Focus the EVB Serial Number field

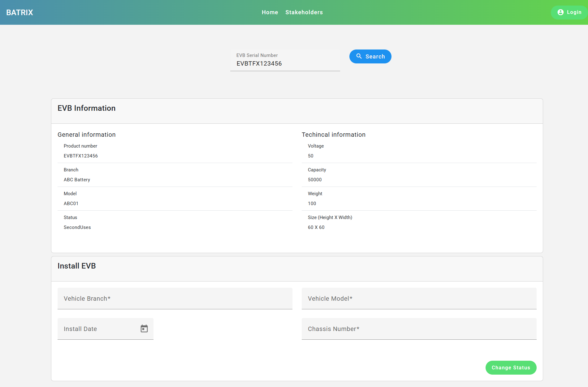[x=285, y=63]
